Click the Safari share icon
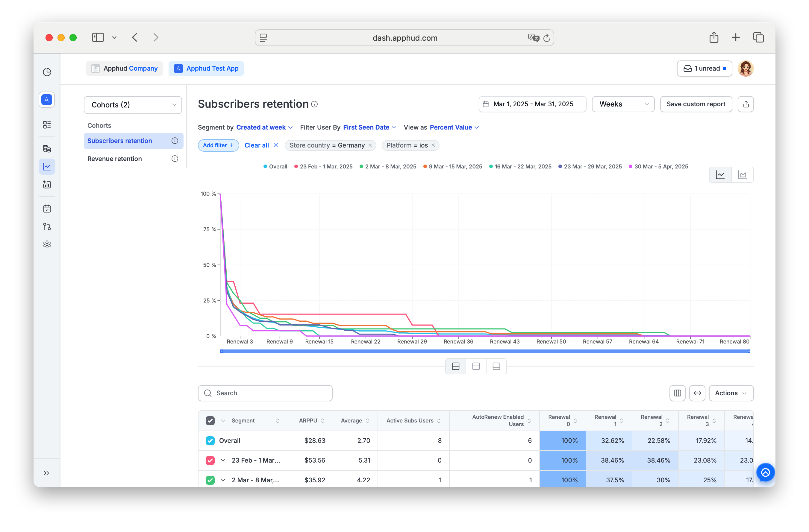 (x=714, y=37)
